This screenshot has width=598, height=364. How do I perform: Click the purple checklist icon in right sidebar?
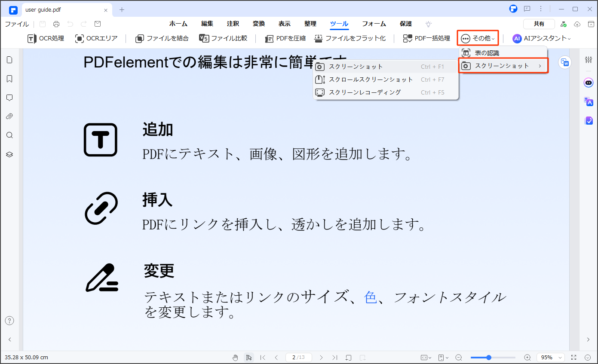589,121
